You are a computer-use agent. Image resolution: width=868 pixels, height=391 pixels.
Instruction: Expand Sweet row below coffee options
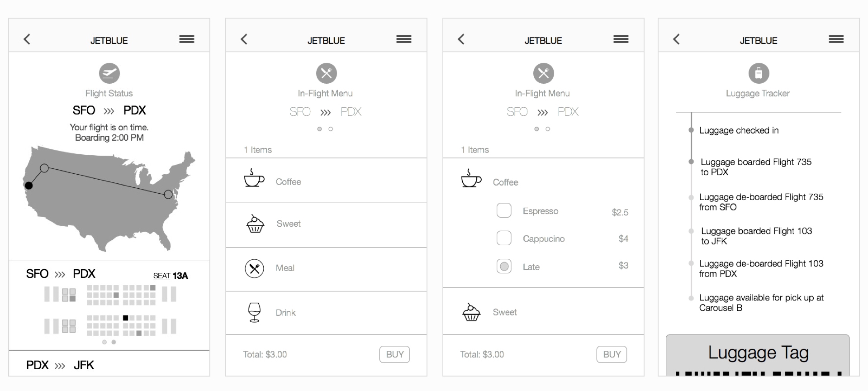pos(543,311)
